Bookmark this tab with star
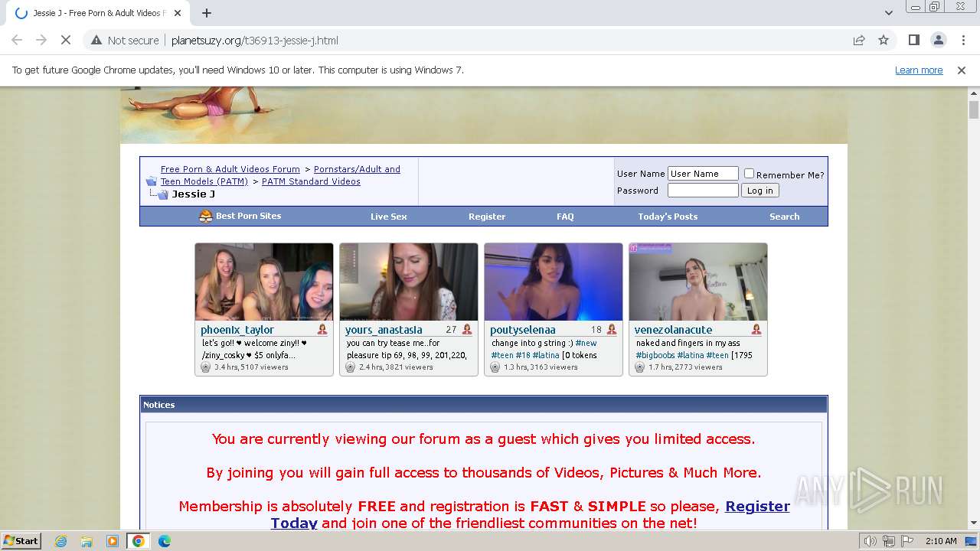Image resolution: width=980 pixels, height=551 pixels. pos(884,40)
